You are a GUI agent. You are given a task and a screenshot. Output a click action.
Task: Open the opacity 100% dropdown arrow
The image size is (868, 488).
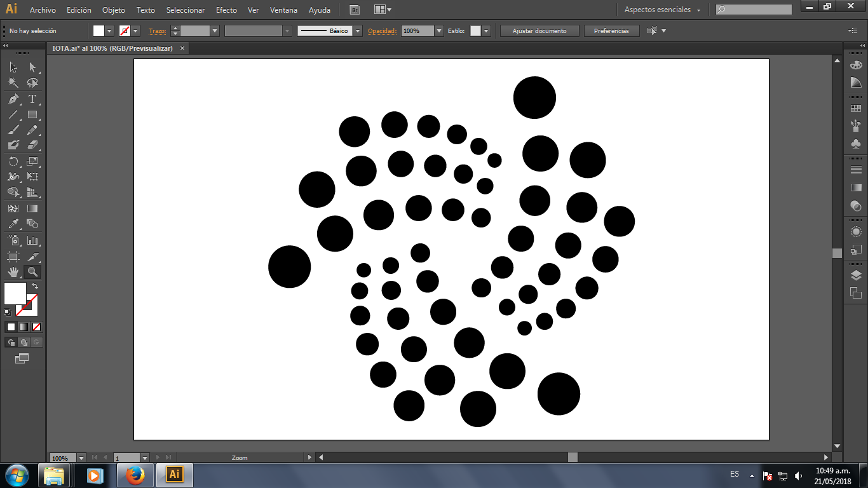(438, 30)
